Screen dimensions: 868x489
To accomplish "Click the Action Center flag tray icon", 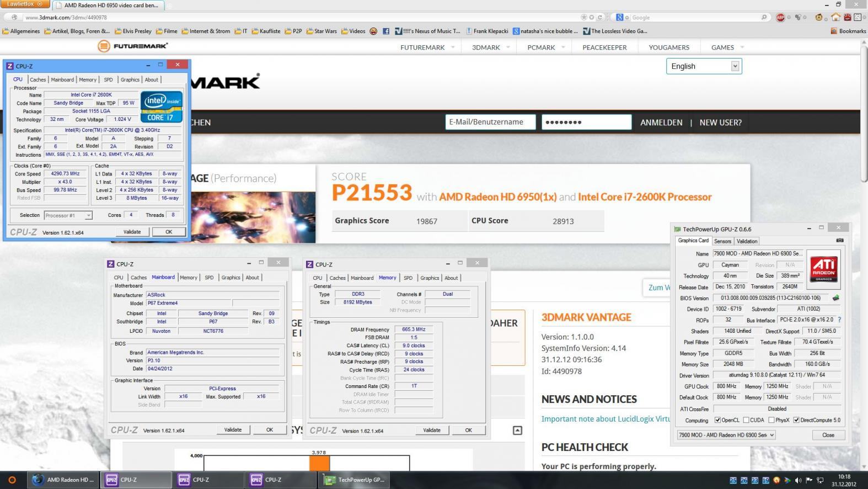I will [x=808, y=481].
